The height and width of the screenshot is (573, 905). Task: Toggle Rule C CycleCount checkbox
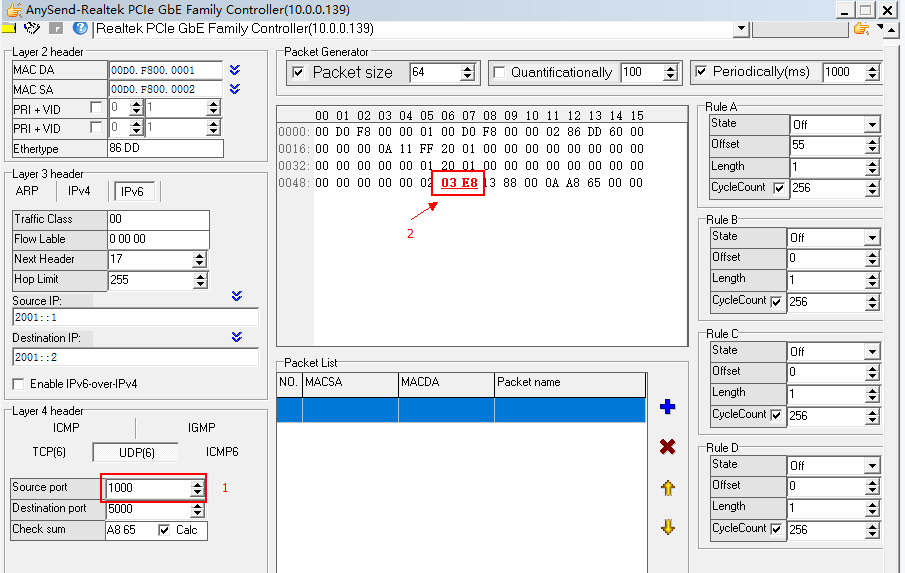pos(776,415)
